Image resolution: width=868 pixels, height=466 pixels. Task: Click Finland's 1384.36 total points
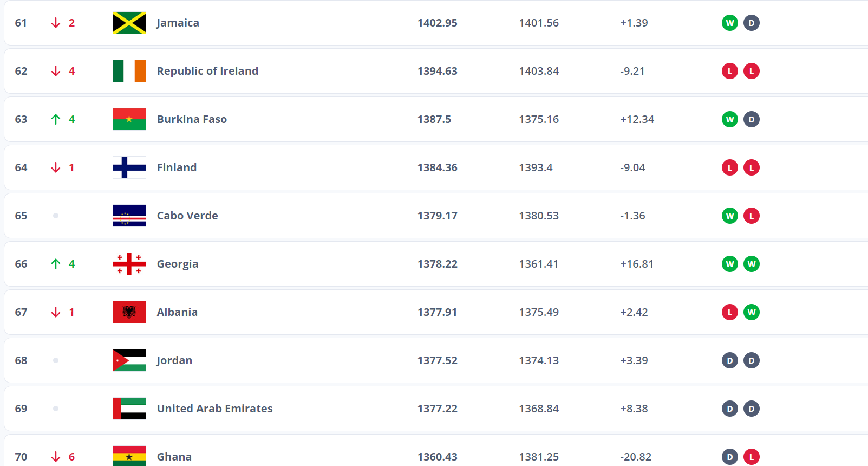point(437,167)
